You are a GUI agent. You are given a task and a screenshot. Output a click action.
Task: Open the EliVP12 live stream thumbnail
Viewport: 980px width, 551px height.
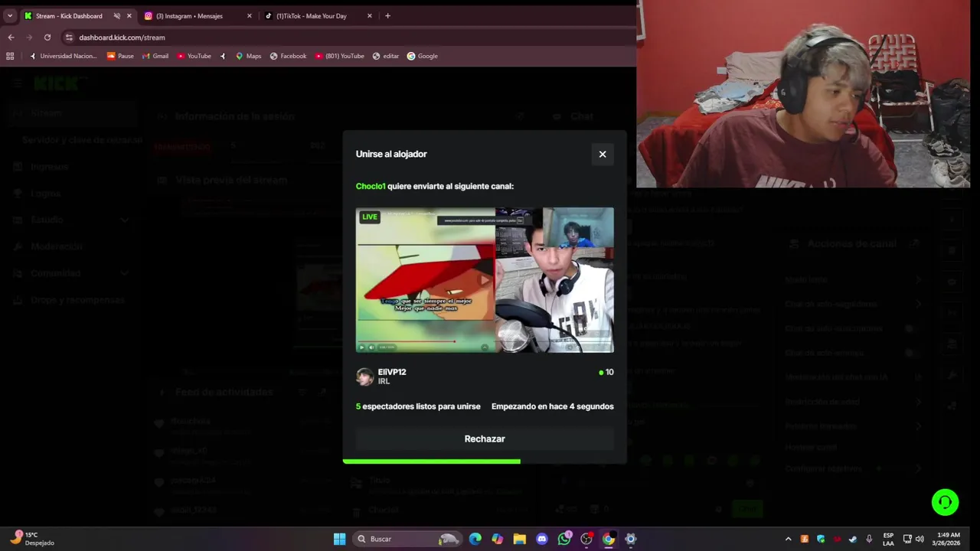coord(485,280)
